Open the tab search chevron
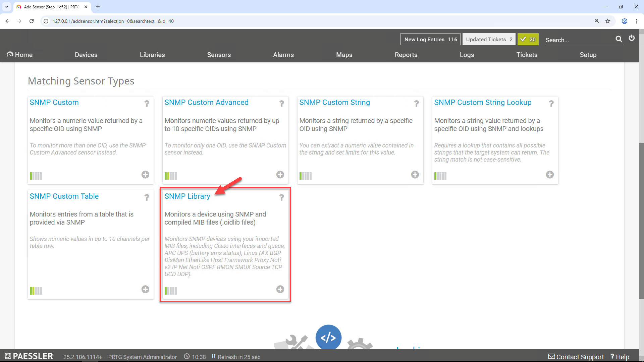This screenshot has width=644, height=362. coord(6,7)
